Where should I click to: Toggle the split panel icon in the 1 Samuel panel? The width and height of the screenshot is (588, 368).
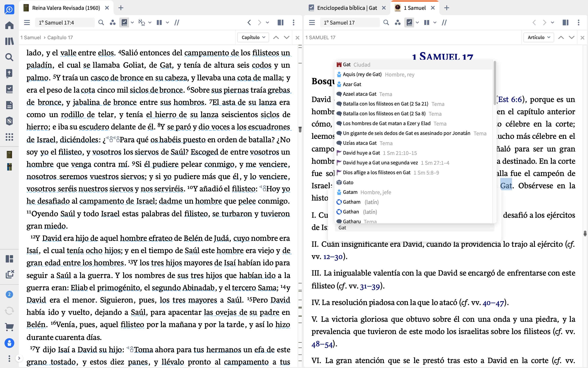tap(565, 23)
